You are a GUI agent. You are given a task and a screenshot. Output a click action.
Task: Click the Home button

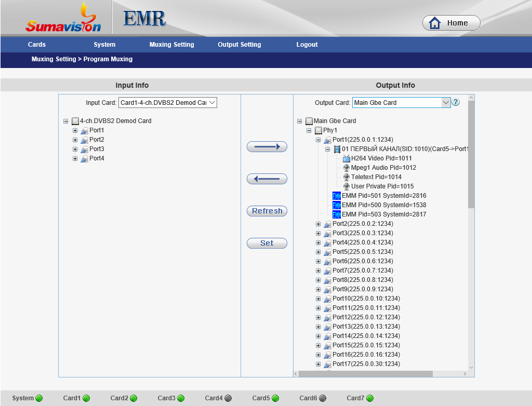tap(451, 23)
